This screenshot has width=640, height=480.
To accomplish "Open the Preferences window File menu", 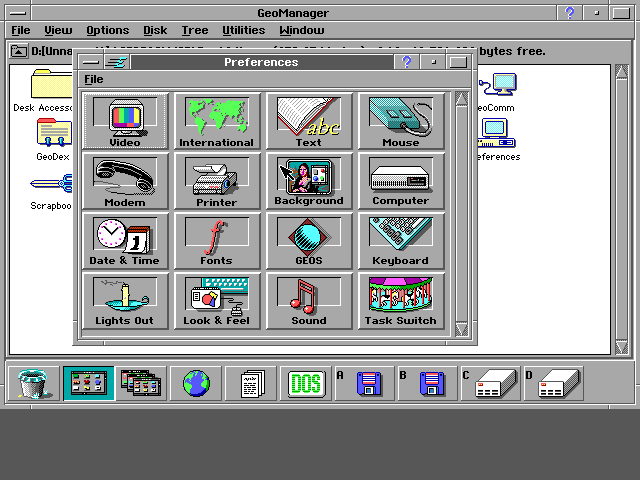I will point(94,79).
